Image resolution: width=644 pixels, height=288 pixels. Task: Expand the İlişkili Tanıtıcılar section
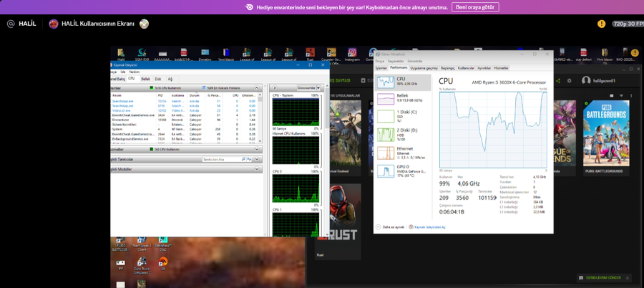point(256,159)
